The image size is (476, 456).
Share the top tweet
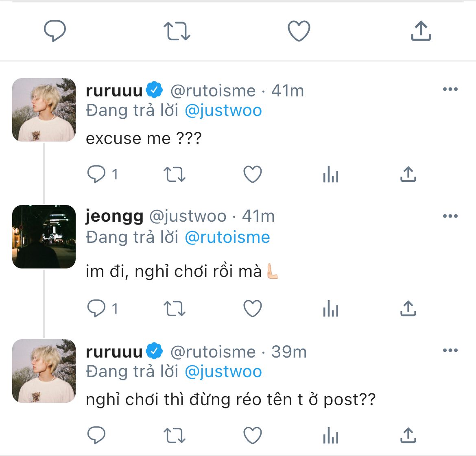421,31
